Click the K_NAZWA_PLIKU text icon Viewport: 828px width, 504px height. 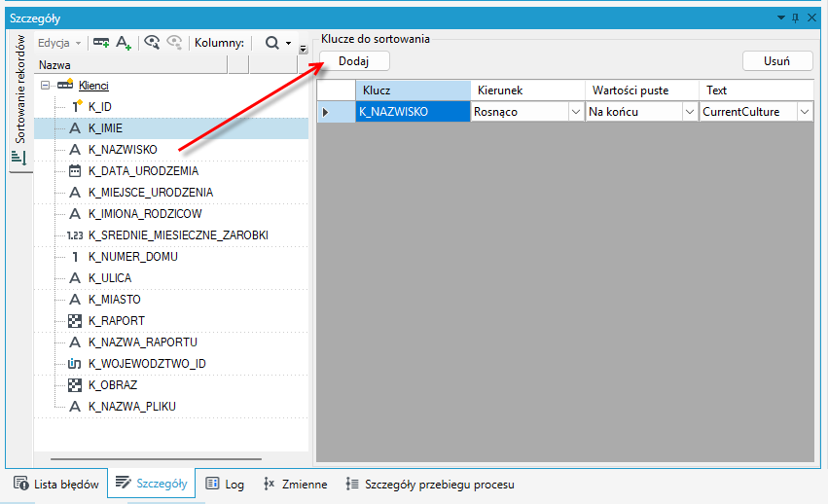coord(75,407)
